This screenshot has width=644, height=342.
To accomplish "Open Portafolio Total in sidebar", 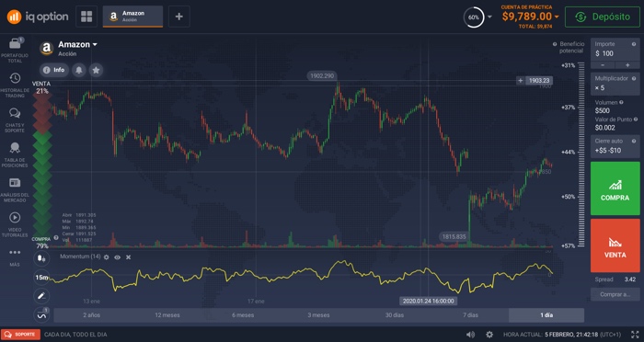I will pyautogui.click(x=15, y=50).
